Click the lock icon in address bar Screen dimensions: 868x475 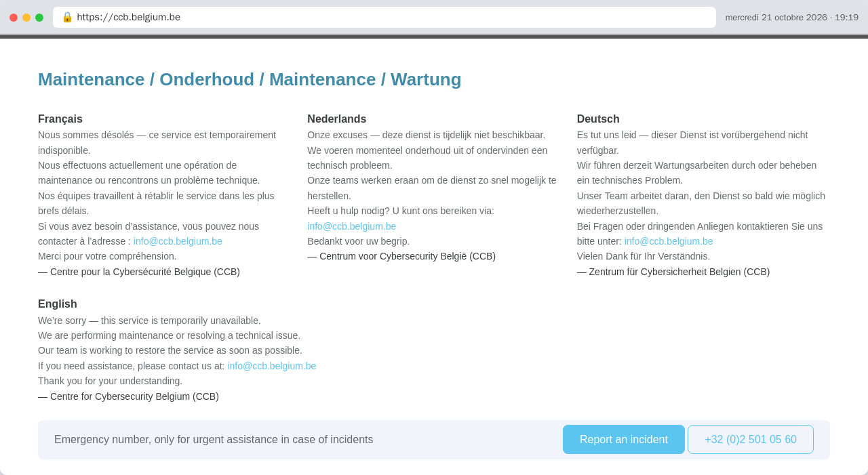click(x=67, y=17)
